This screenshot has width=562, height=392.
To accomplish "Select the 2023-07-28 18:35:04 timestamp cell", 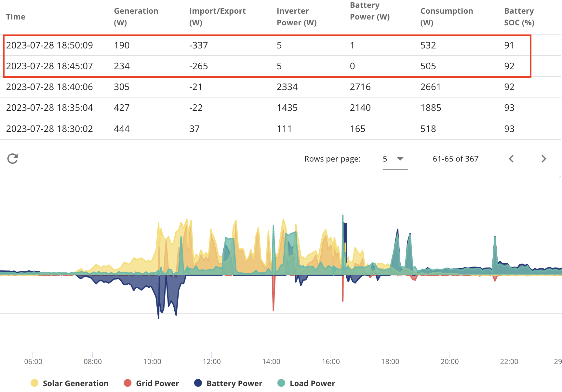I will tap(49, 108).
